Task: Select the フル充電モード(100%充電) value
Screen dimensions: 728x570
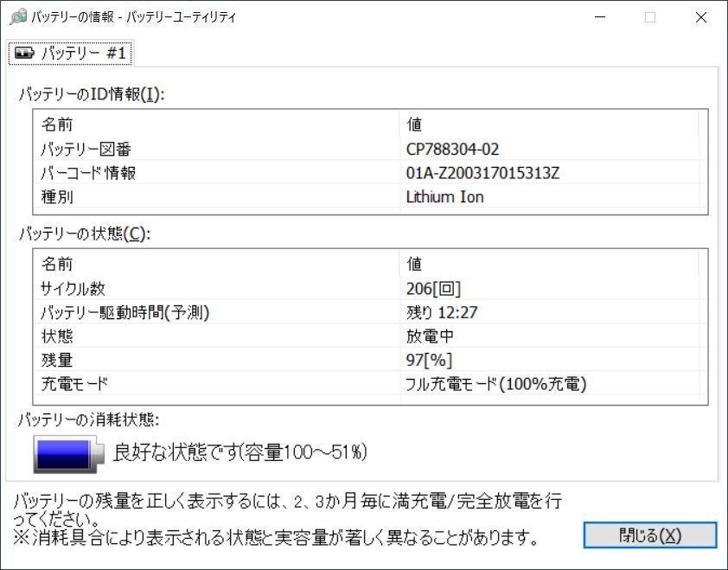Action: pyautogui.click(x=496, y=384)
